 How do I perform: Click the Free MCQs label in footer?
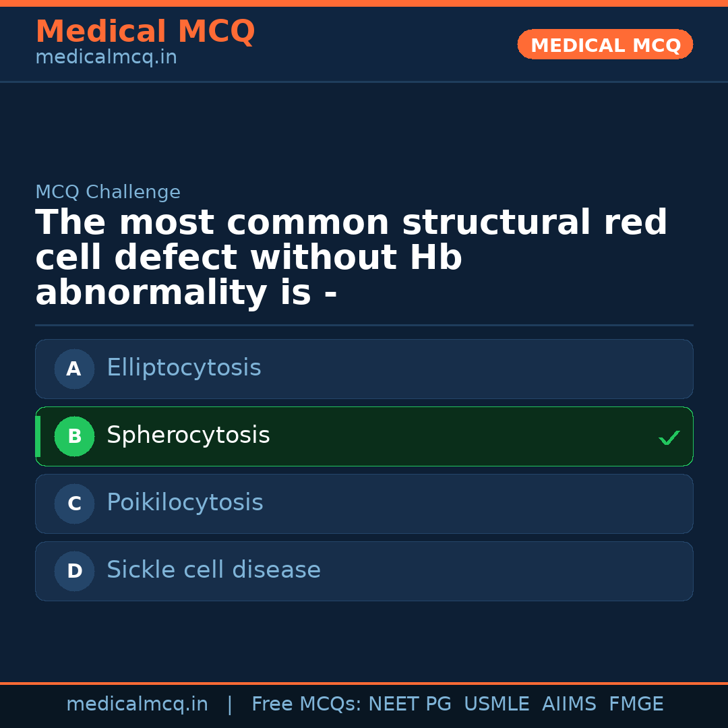coord(306,704)
